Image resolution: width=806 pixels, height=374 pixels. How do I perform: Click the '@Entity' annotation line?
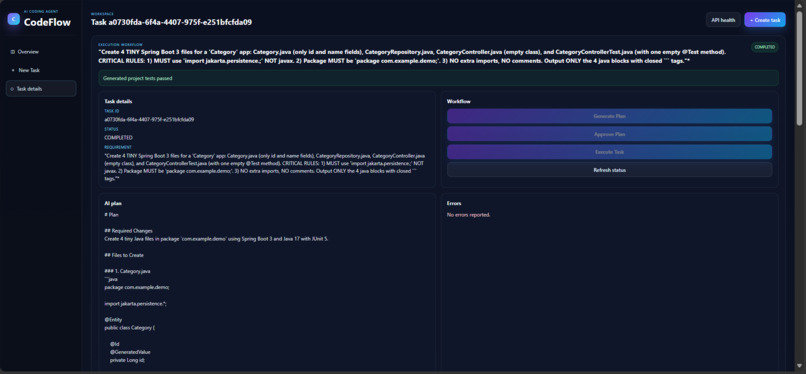click(113, 320)
